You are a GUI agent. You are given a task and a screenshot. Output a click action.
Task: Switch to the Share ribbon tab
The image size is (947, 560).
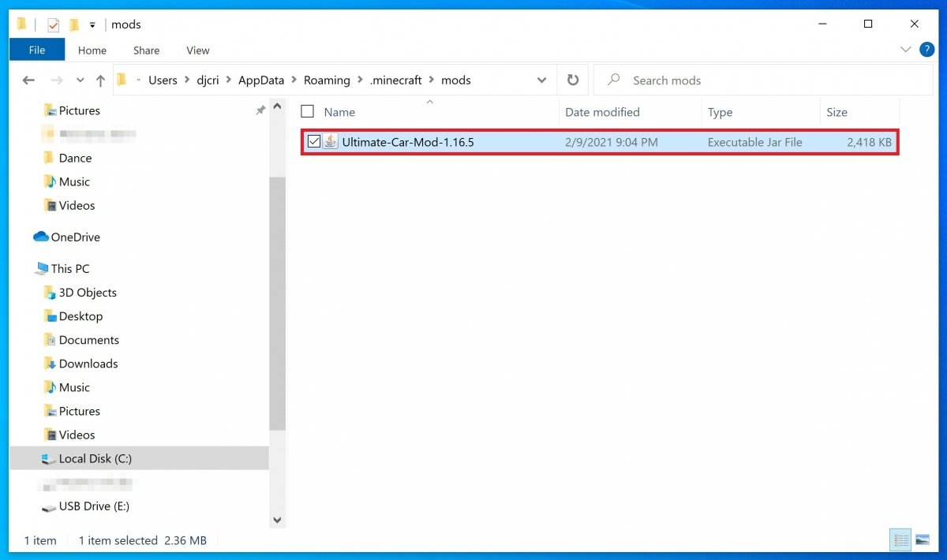(x=146, y=50)
